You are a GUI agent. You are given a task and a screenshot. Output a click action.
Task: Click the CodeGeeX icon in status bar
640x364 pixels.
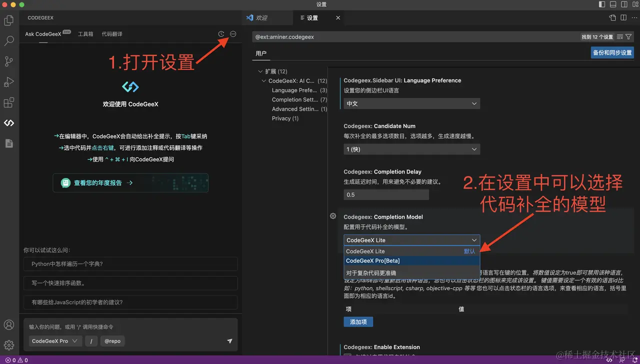[x=610, y=360]
